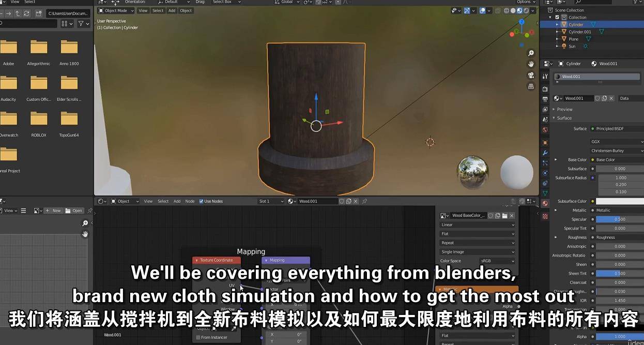Open viewport View menu

[143, 10]
